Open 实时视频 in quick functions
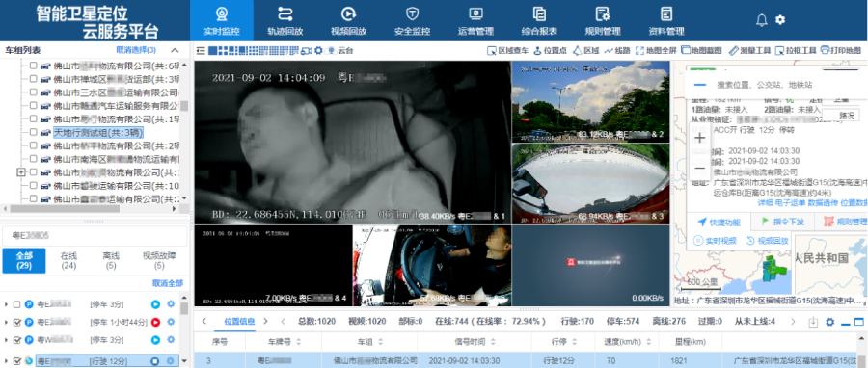The height and width of the screenshot is (368, 868). click(x=716, y=241)
